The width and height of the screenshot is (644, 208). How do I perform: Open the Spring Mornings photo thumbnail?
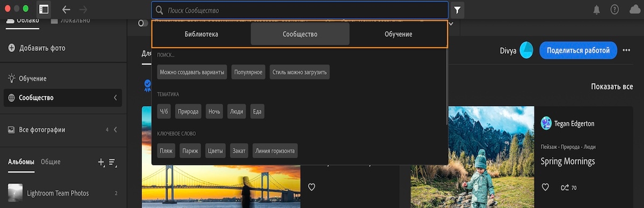[x=472, y=157]
